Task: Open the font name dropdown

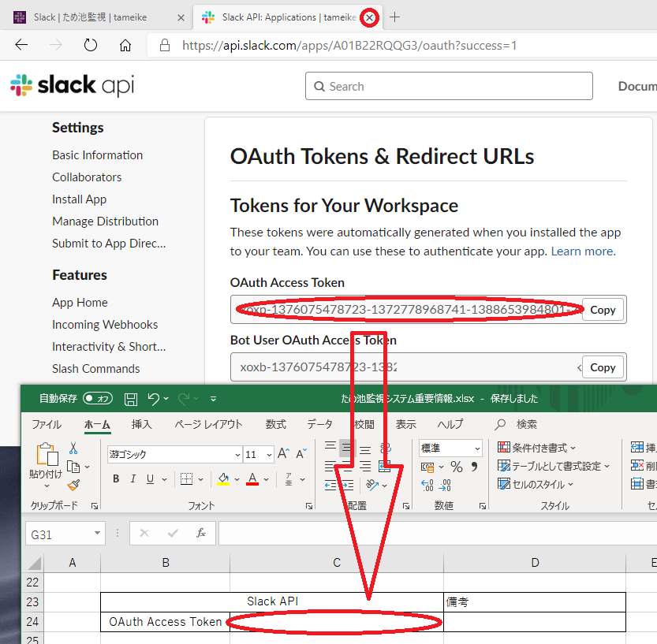Action: click(x=237, y=455)
